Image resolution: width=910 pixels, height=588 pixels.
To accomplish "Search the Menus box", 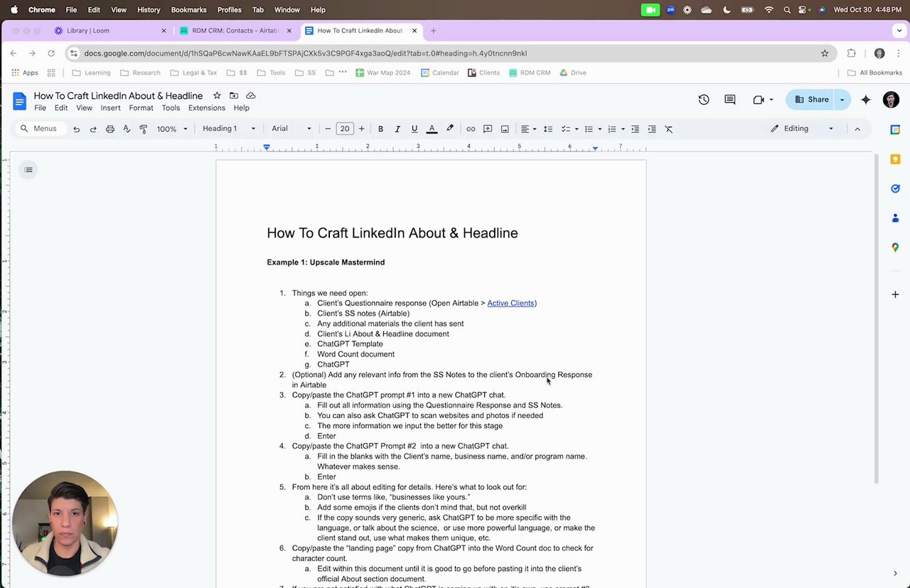I will [x=41, y=129].
